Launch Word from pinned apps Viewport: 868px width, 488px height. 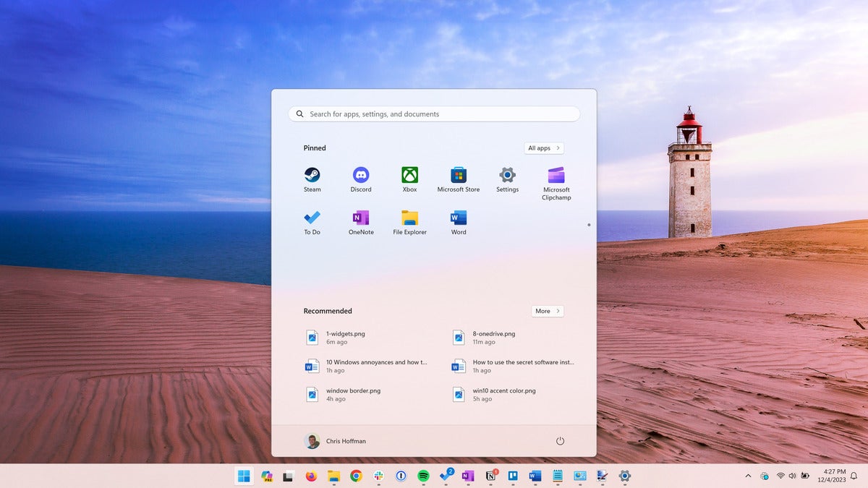pyautogui.click(x=459, y=222)
